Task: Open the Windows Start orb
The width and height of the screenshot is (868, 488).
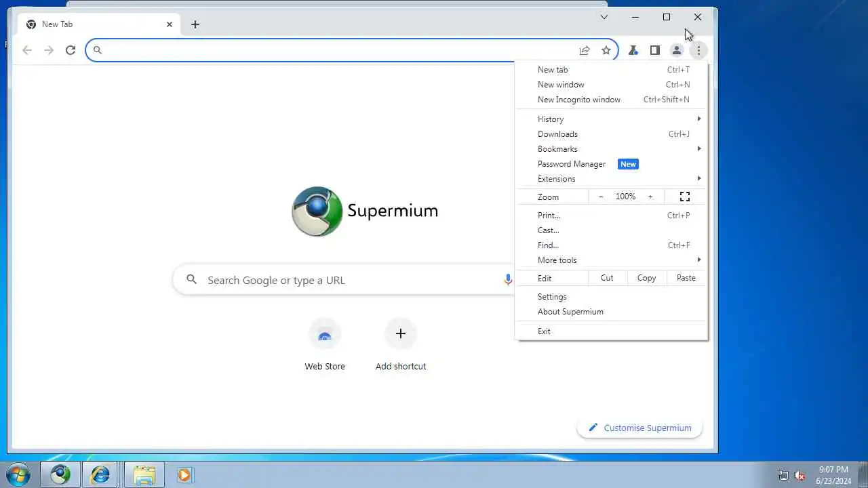Action: [x=18, y=474]
